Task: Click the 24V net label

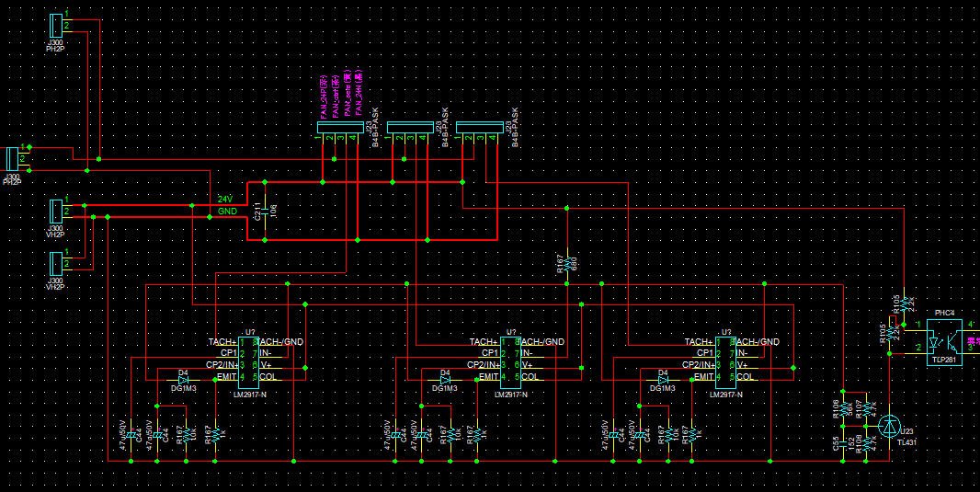Action: [x=225, y=200]
